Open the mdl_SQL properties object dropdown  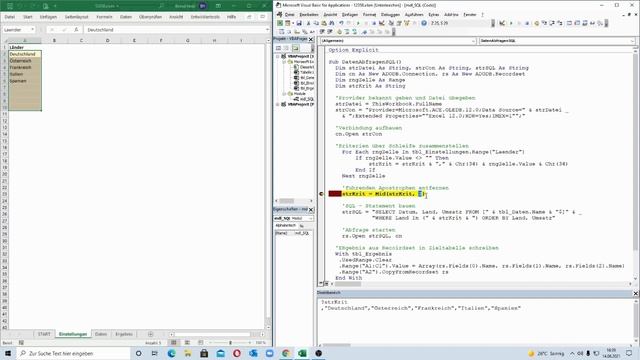(311, 218)
